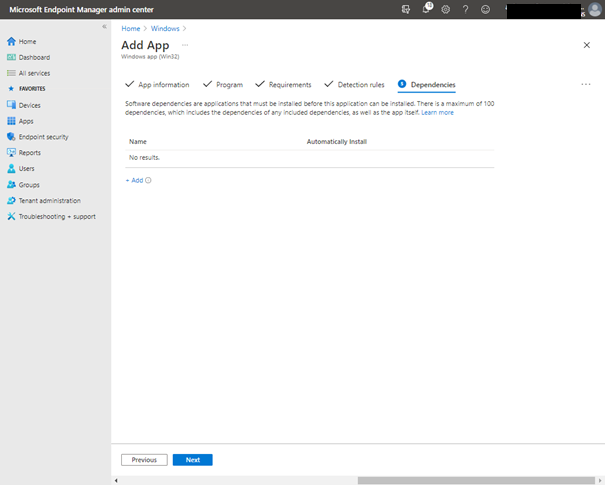Switch to the Detection rules step

(x=354, y=84)
